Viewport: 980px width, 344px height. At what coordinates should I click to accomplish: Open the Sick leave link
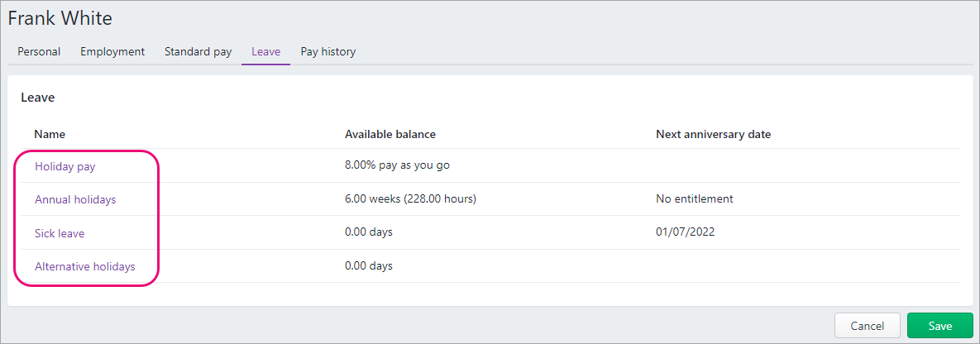(60, 233)
